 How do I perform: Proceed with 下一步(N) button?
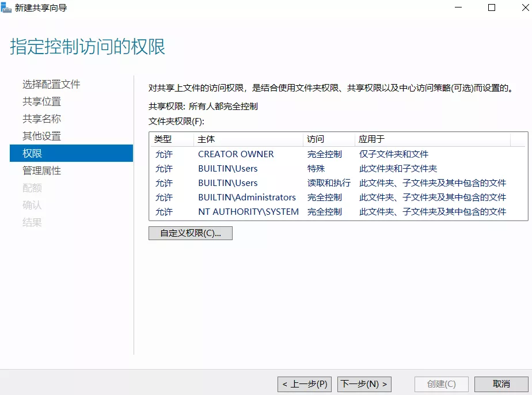[x=364, y=384]
